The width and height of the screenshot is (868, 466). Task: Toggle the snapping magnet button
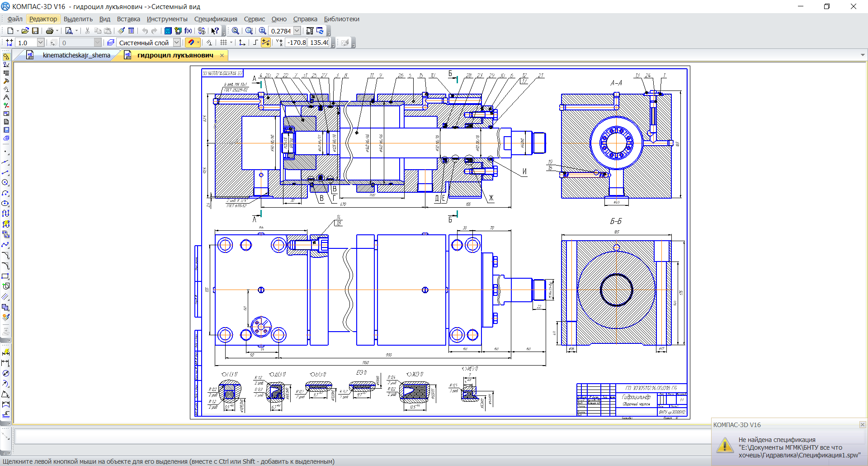click(192, 43)
